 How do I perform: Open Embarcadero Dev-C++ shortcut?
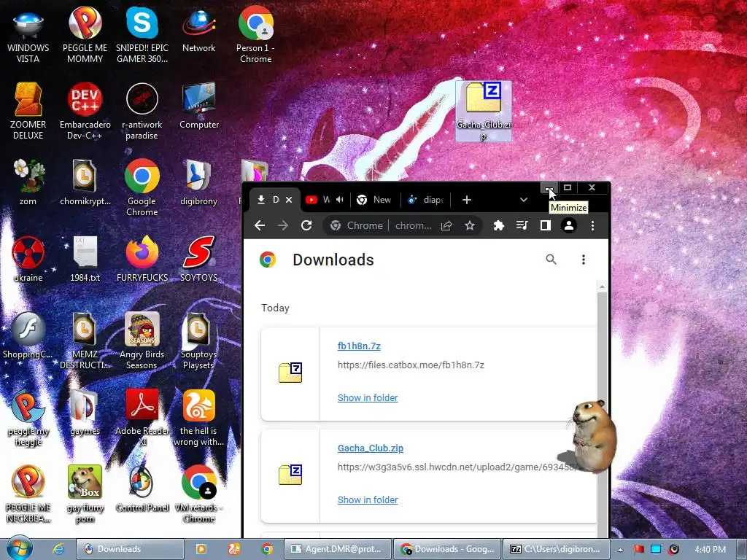pyautogui.click(x=85, y=111)
